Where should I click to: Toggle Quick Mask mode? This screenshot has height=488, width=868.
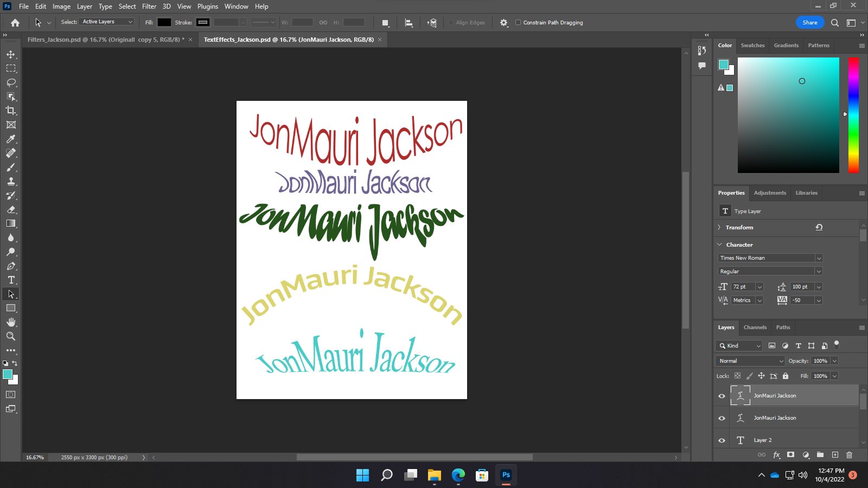(11, 395)
